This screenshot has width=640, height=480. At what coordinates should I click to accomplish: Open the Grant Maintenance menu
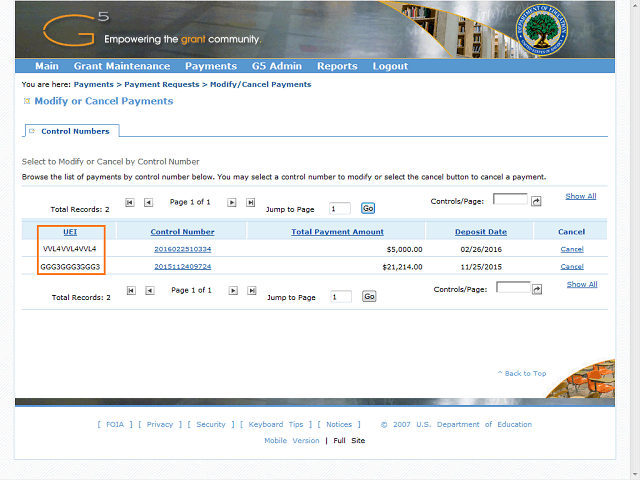click(122, 66)
